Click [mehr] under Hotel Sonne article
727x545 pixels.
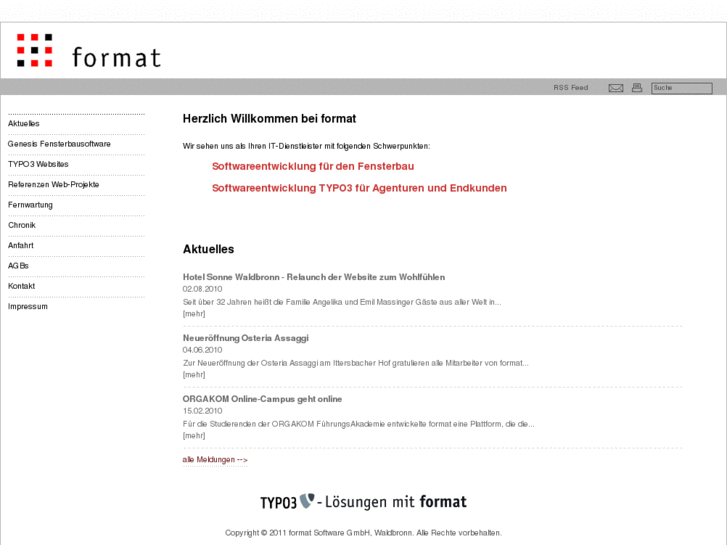(x=194, y=314)
